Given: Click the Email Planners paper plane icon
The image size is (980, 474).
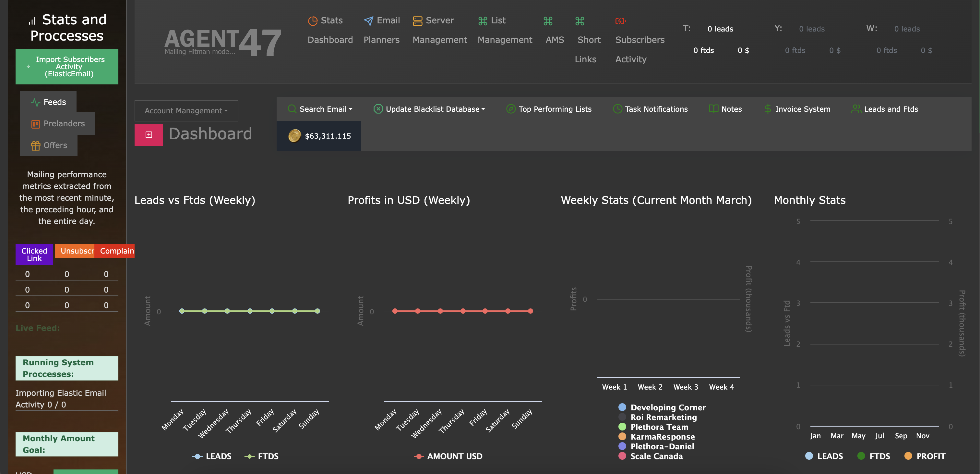Looking at the screenshot, I should click(368, 21).
